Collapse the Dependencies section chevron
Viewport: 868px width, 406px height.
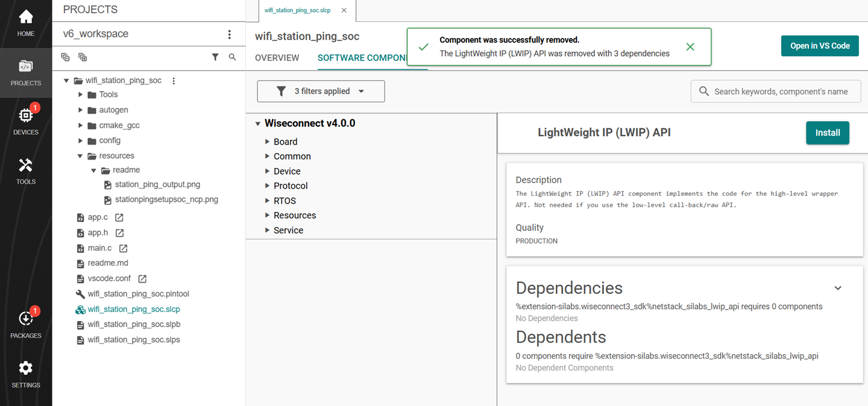pyautogui.click(x=838, y=288)
